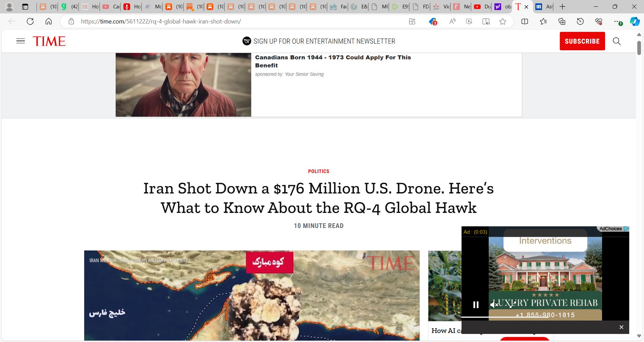The width and height of the screenshot is (644, 342).
Task: Open Browser Essentials heart-pulse icon
Action: click(x=599, y=21)
